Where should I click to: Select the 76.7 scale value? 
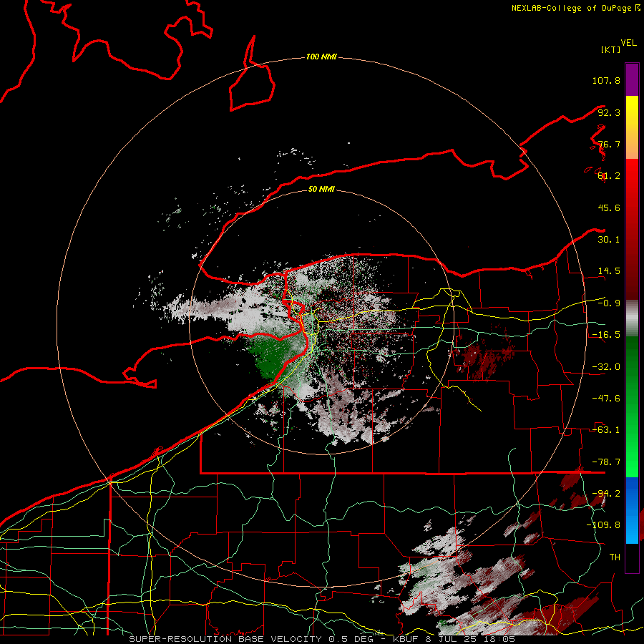point(609,144)
